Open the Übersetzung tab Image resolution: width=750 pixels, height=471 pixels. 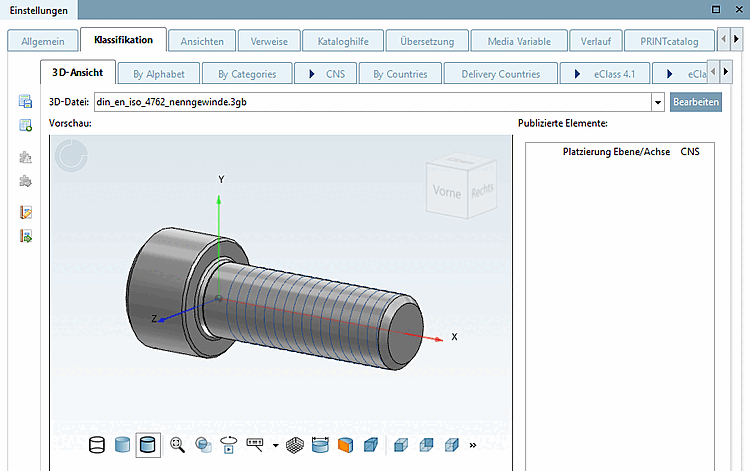coord(426,41)
